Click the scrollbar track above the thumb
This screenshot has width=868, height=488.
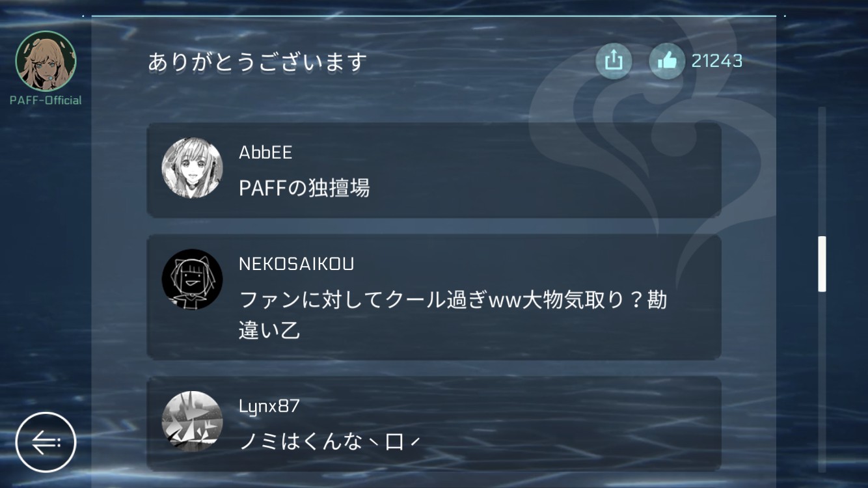tap(822, 172)
